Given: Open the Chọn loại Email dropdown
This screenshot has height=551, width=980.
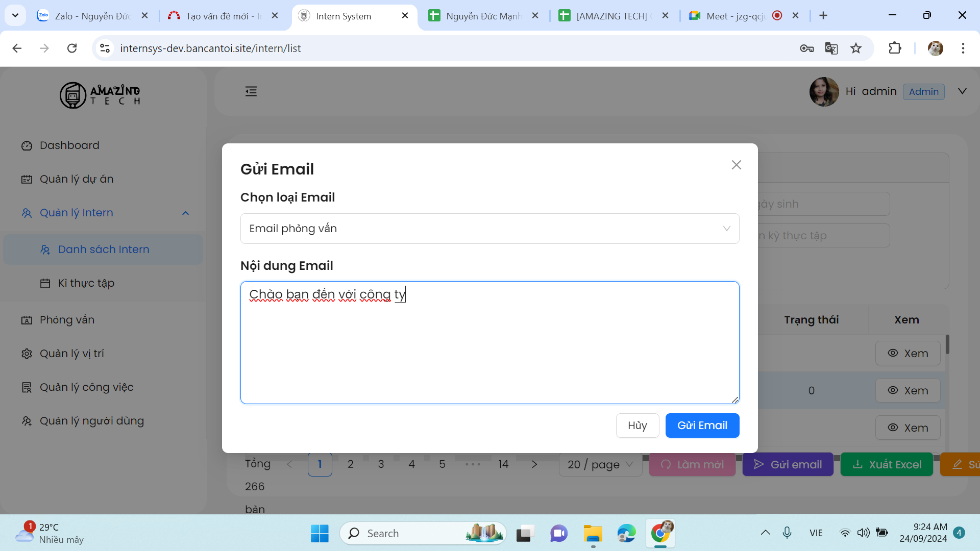Looking at the screenshot, I should click(489, 229).
